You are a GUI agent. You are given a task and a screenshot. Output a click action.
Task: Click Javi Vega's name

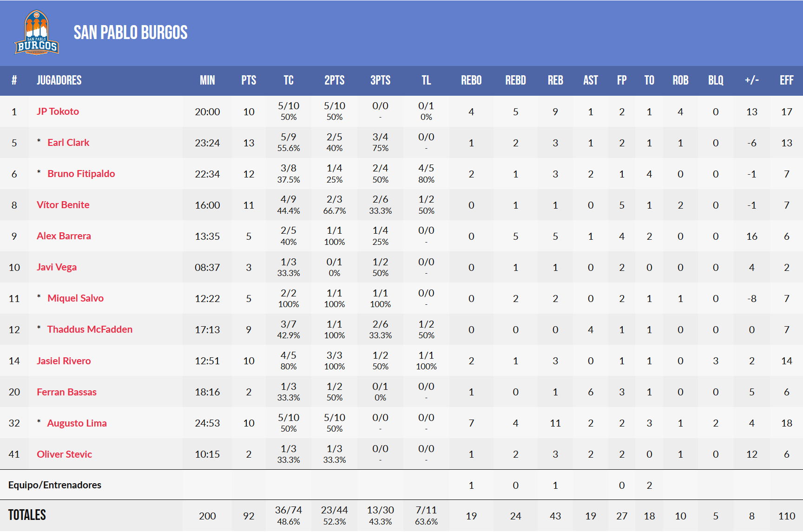click(57, 267)
